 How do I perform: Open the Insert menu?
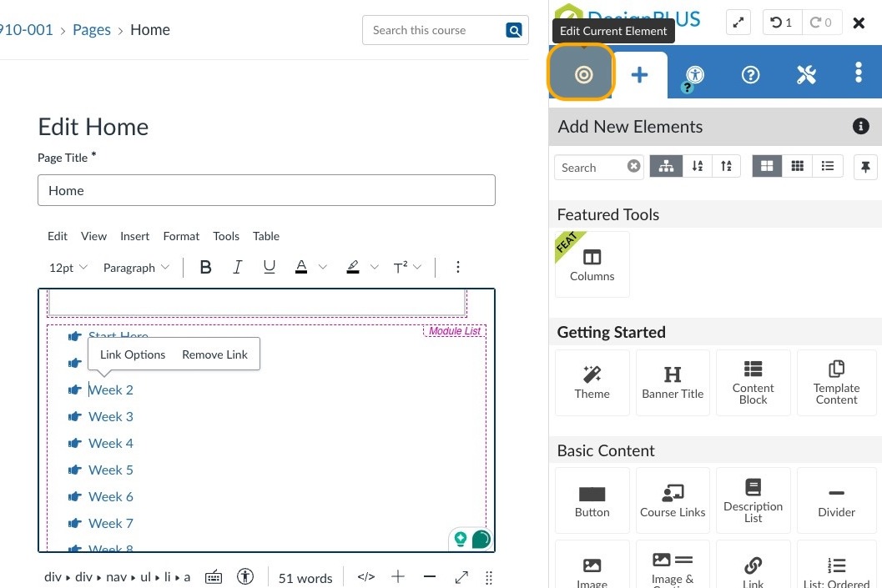134,236
